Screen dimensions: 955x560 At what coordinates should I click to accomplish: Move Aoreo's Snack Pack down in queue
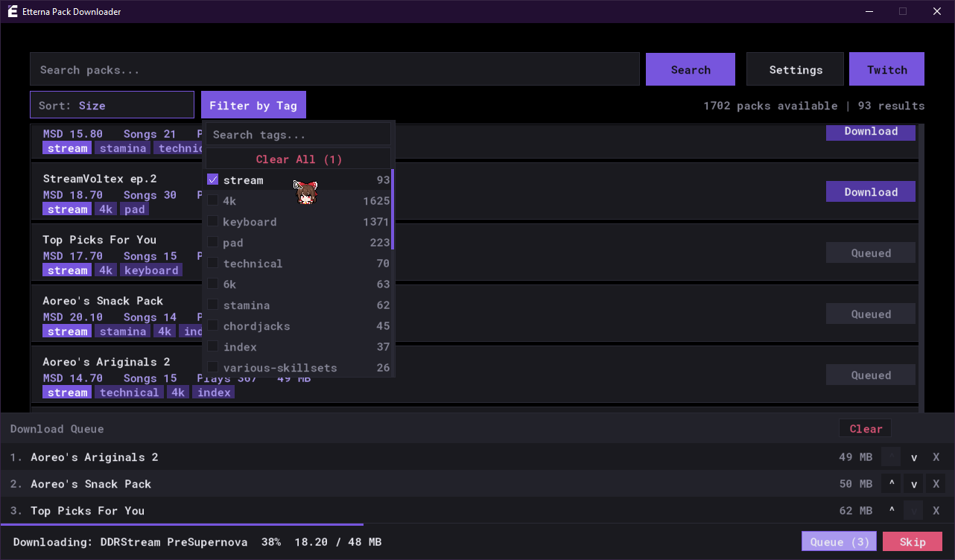(x=913, y=484)
